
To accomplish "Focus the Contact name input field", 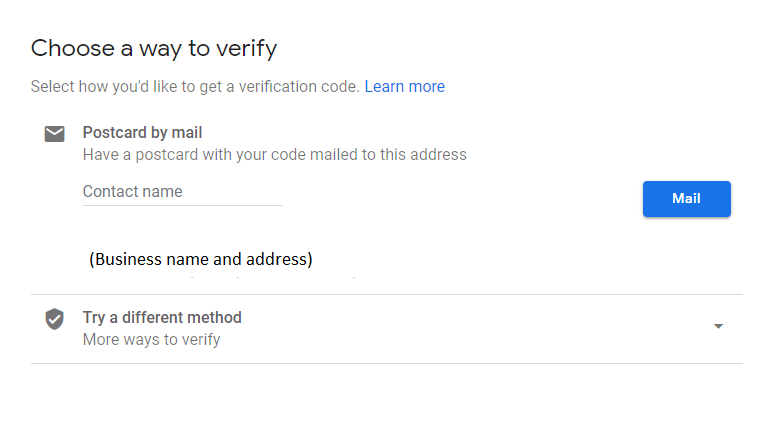I will click(182, 192).
